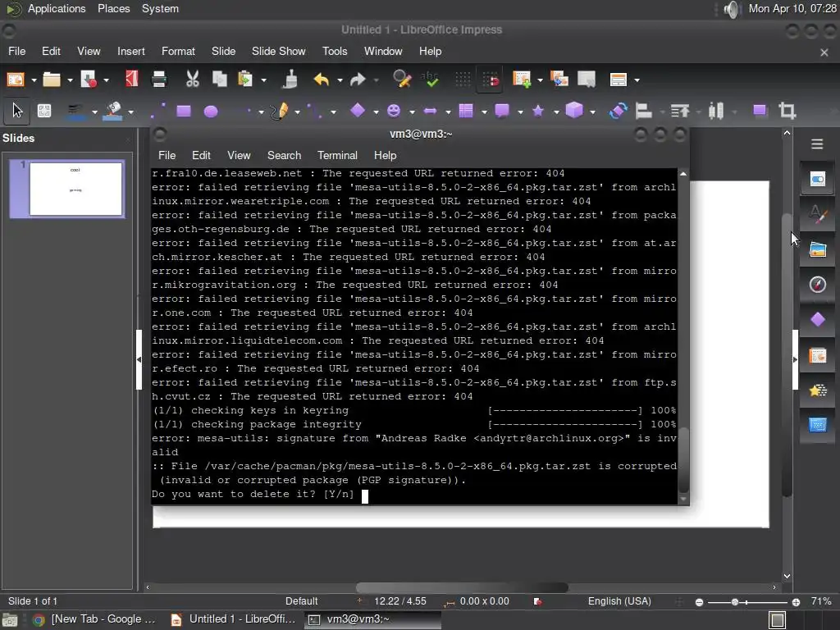Select slide 1 thumbnail in Slides panel

[x=67, y=189]
